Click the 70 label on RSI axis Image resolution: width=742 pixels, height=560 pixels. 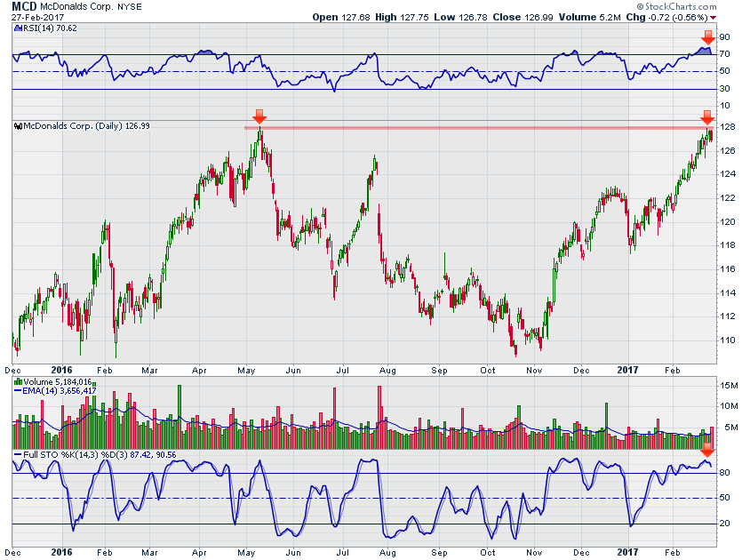(x=724, y=54)
